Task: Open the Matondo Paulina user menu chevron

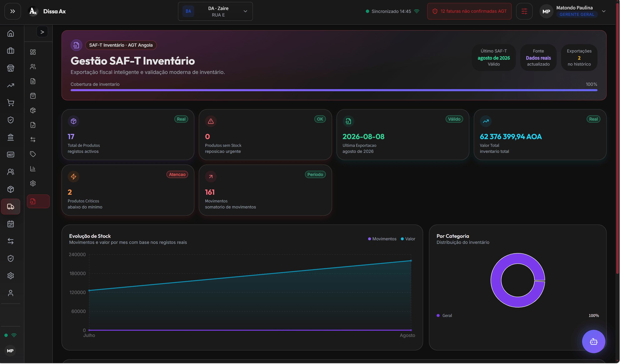Action: pos(604,11)
